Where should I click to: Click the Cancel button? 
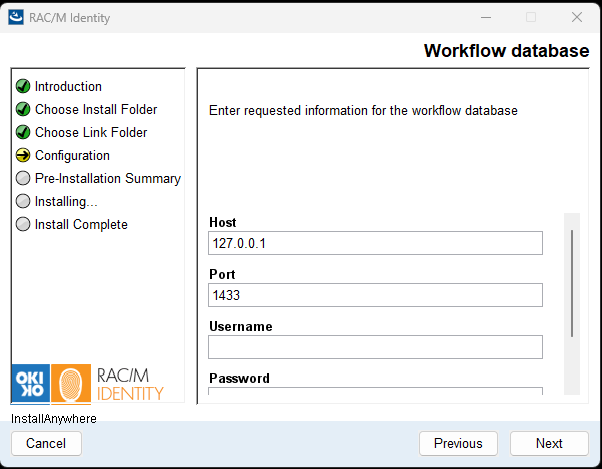coord(46,443)
